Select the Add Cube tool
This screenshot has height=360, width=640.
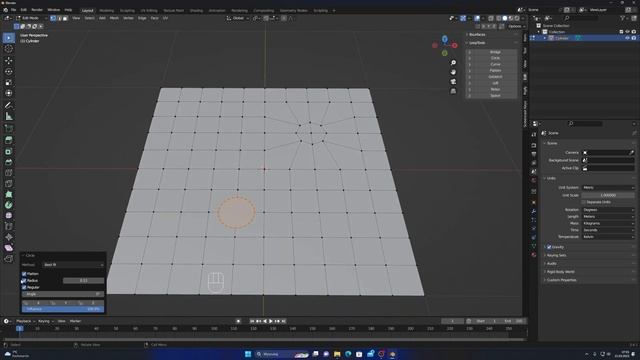click(x=9, y=129)
